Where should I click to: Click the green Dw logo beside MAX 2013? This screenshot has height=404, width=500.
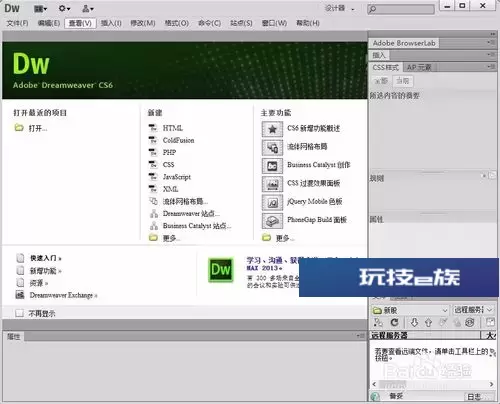tap(221, 270)
